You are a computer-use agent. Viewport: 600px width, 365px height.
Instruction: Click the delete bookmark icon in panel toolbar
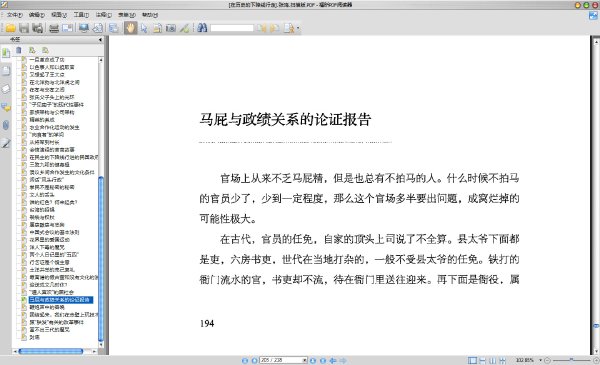19,50
